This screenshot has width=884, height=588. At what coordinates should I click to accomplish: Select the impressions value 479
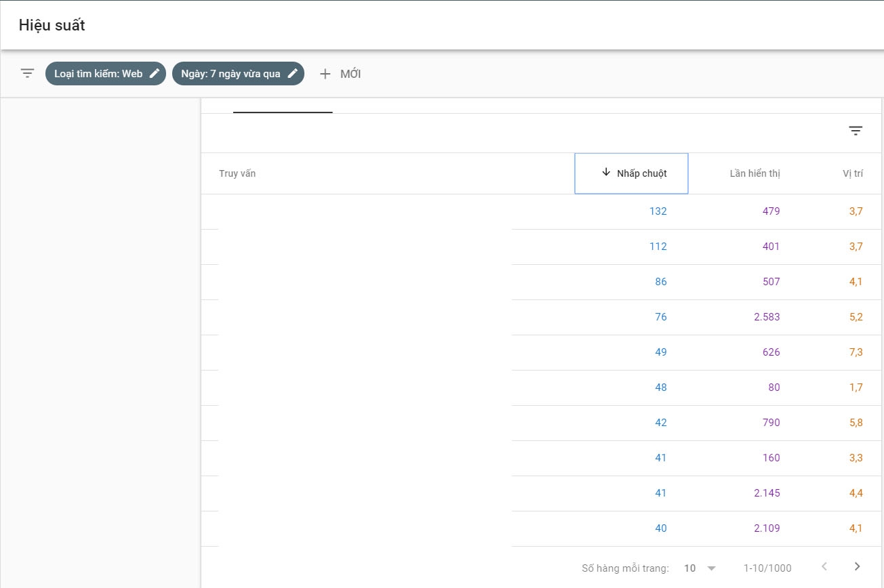tap(771, 211)
